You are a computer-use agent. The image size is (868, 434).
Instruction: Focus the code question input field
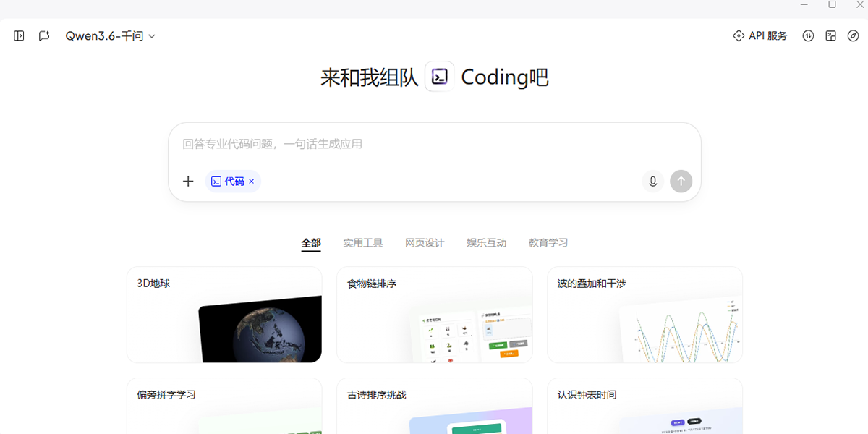(434, 144)
